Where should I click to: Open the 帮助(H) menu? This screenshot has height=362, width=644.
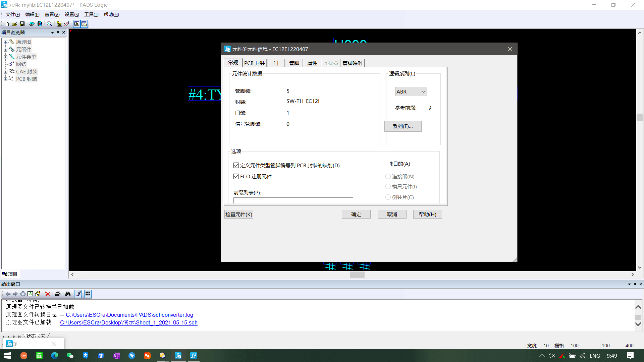(x=111, y=14)
